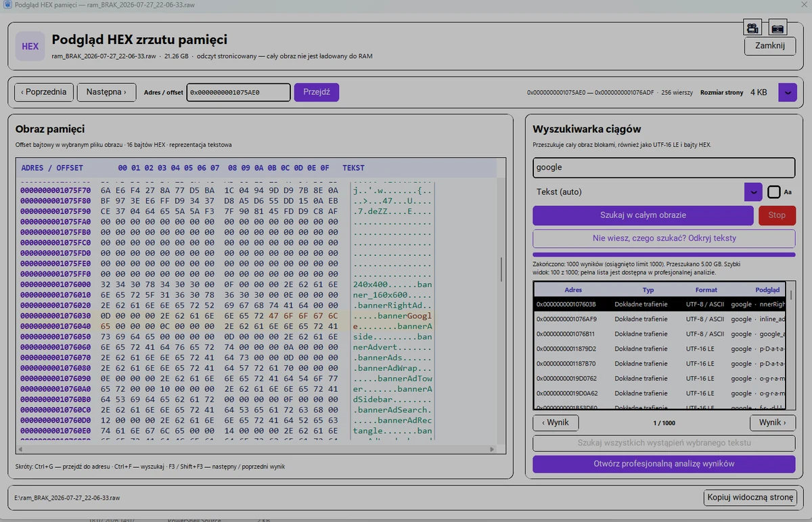Click the search string field containing google

[664, 167]
